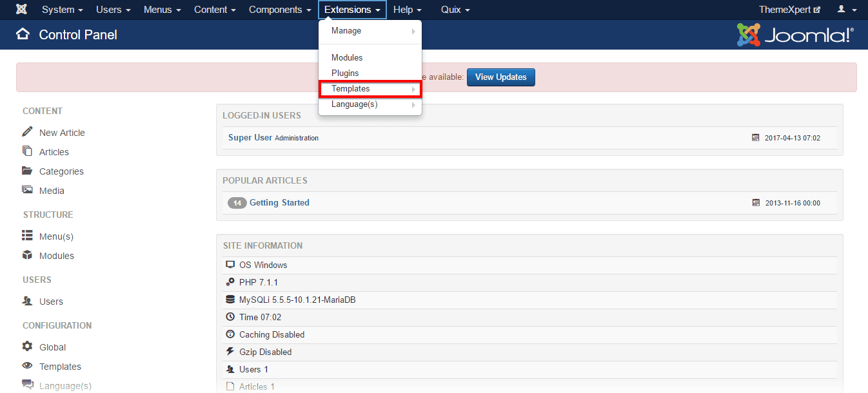Viewport: 868px width, 393px height.
Task: Open Modules via the sidebar icon
Action: 28,255
